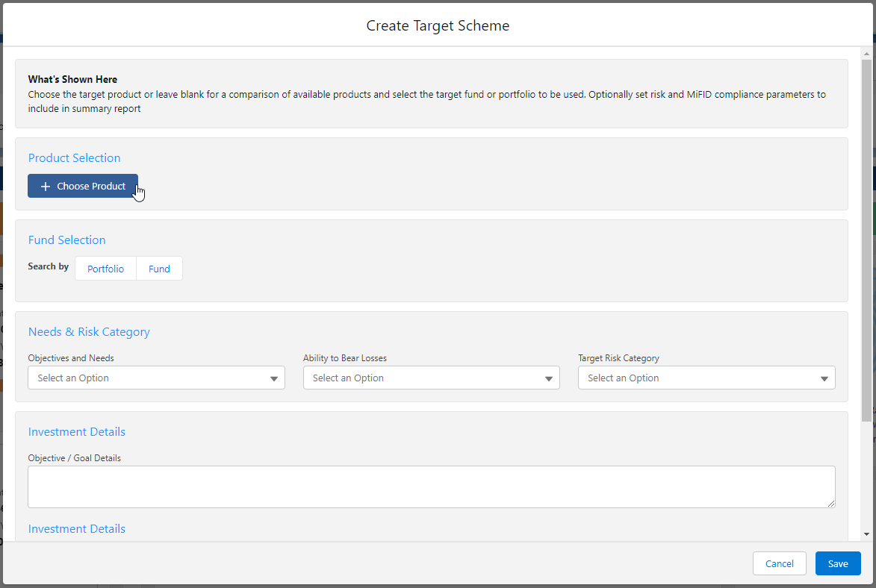Click the Needs & Risk Category heading
The width and height of the screenshot is (876, 588).
(x=89, y=332)
